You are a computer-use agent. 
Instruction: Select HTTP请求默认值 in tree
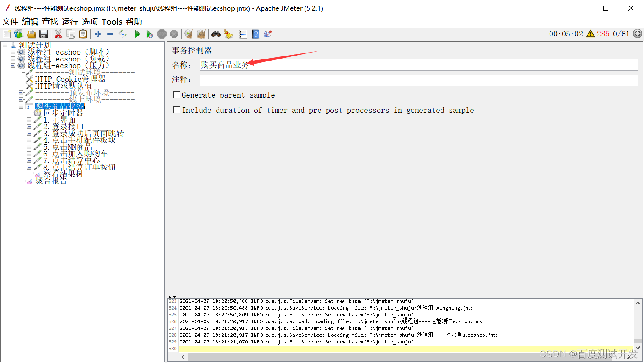coord(64,86)
